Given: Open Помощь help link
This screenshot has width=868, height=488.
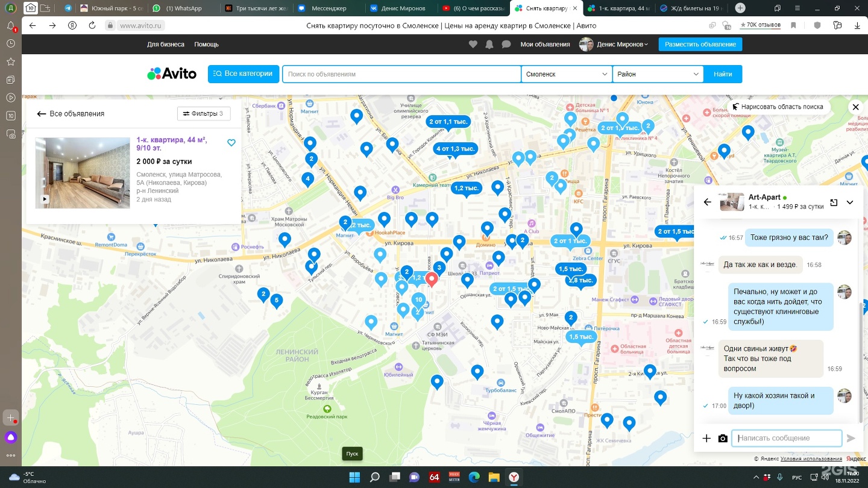Looking at the screenshot, I should [x=206, y=45].
